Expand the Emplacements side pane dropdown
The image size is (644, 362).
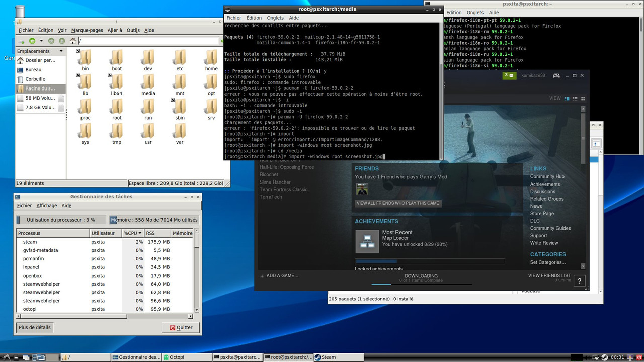[61, 51]
